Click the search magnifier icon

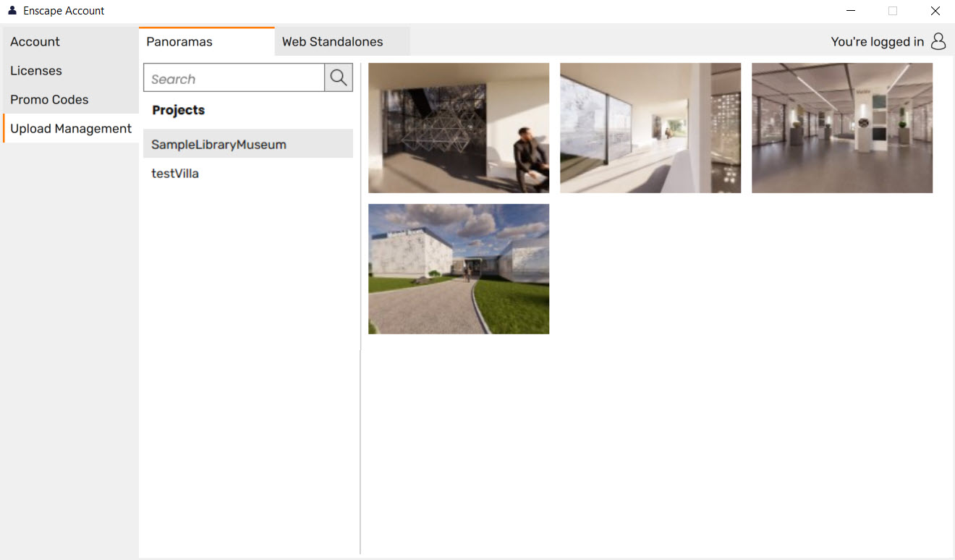coord(338,77)
